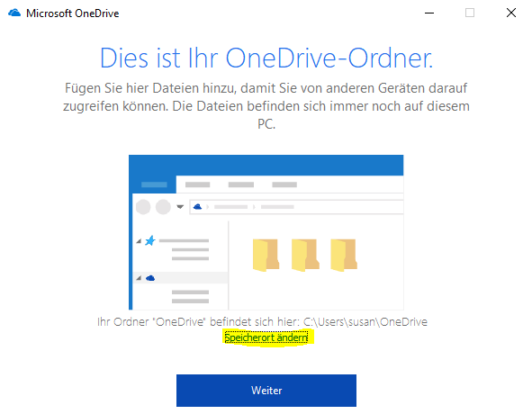Click the middle folder icon in the illustration
Viewport: 532px width, 414px height.
pyautogui.click(x=305, y=255)
